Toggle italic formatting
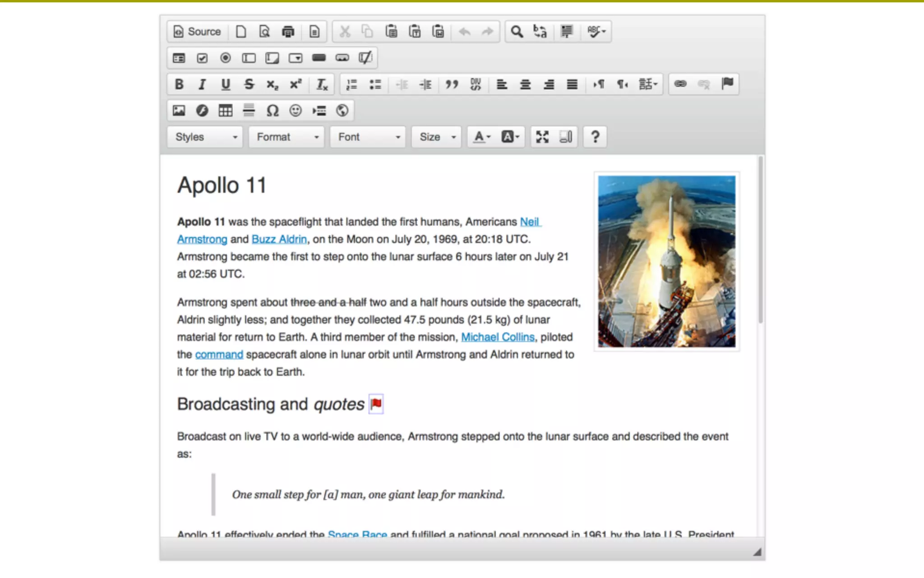Screen dimensions: 924x578 click(x=202, y=84)
